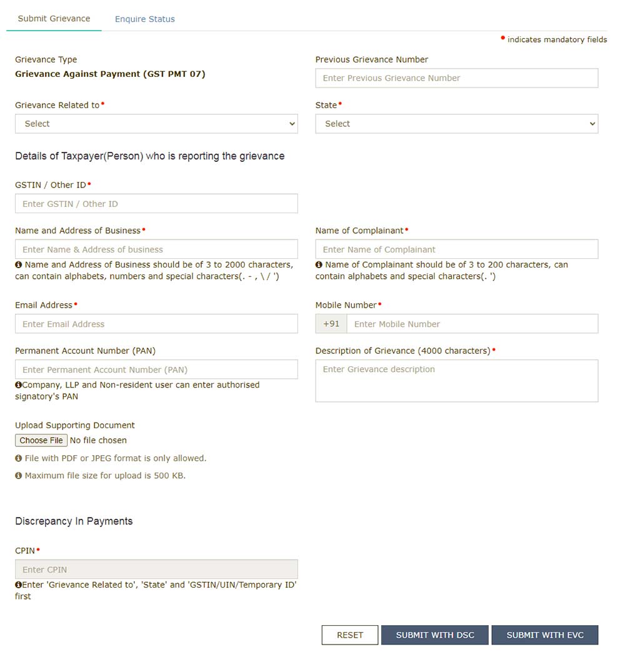Click info icon beside authorised signatory's PAN note
The height and width of the screenshot is (672, 625).
[18, 385]
